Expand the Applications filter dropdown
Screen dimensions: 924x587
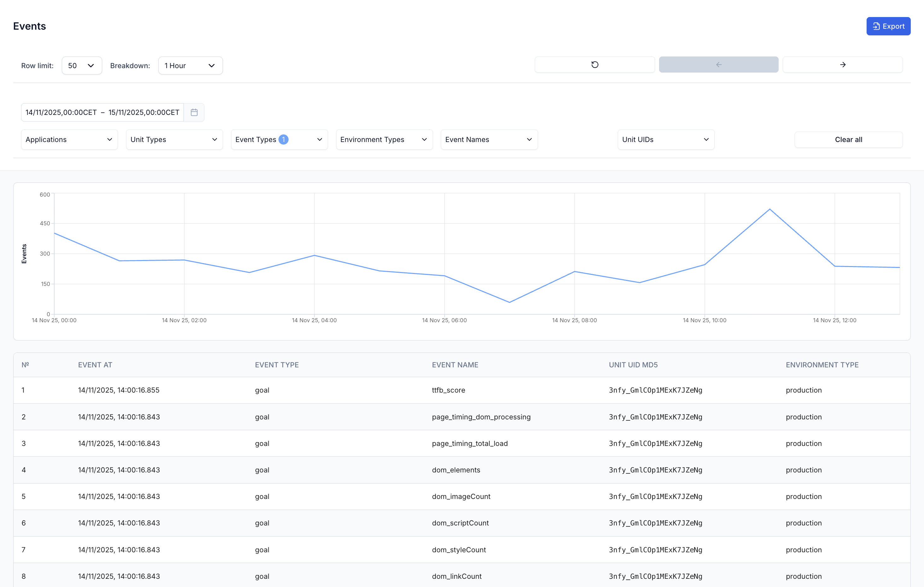tap(69, 140)
